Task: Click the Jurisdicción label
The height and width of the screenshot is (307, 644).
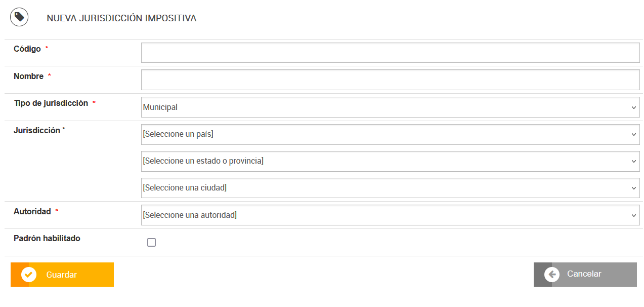Action: point(37,130)
